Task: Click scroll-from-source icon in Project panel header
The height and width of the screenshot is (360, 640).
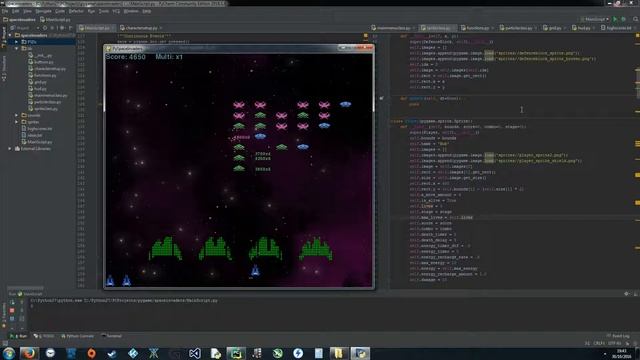Action: point(45,28)
